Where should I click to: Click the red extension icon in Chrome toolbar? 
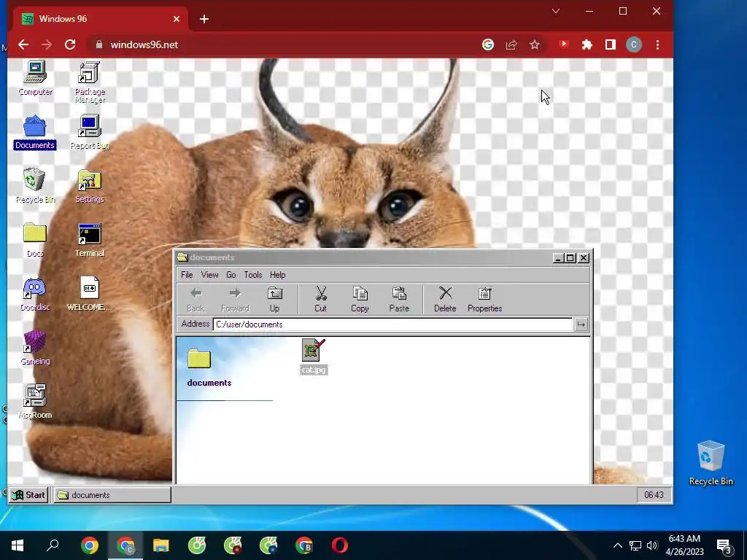tap(564, 44)
